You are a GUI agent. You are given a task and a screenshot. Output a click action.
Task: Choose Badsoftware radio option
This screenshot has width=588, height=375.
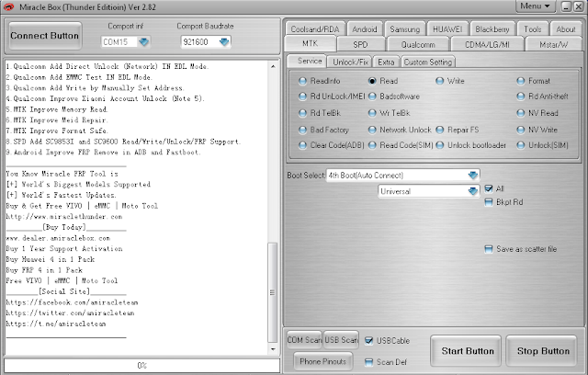pyautogui.click(x=394, y=96)
